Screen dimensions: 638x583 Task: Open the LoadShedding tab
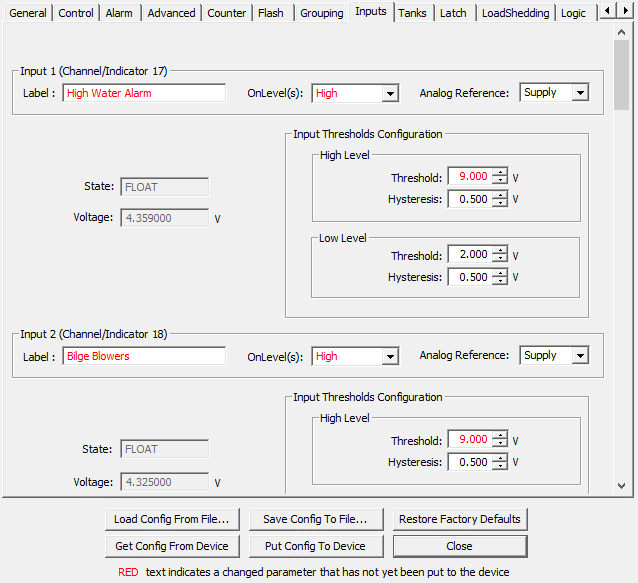coord(515,13)
